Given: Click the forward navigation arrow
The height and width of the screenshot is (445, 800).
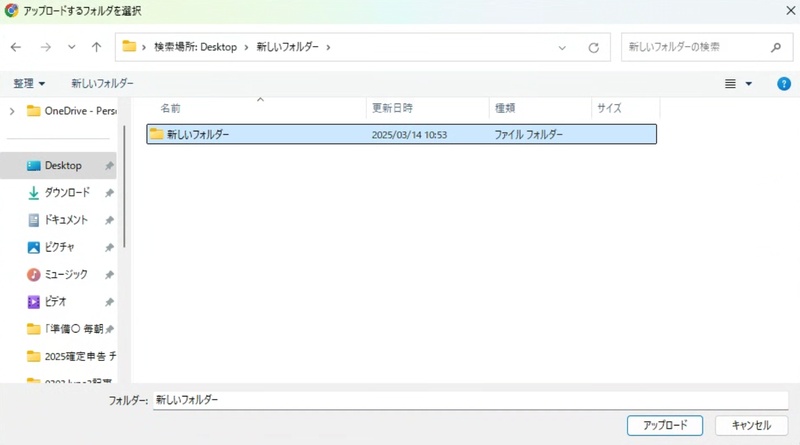Looking at the screenshot, I should (x=45, y=47).
